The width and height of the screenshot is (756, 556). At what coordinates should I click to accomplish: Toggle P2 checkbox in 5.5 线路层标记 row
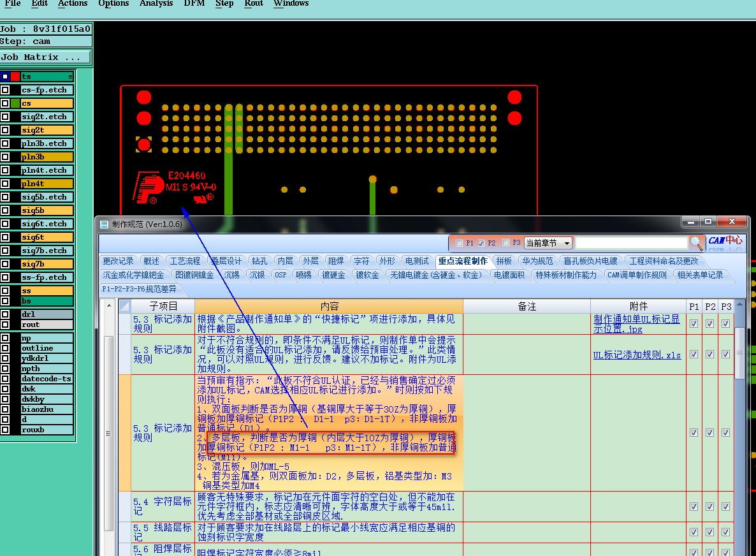point(709,532)
